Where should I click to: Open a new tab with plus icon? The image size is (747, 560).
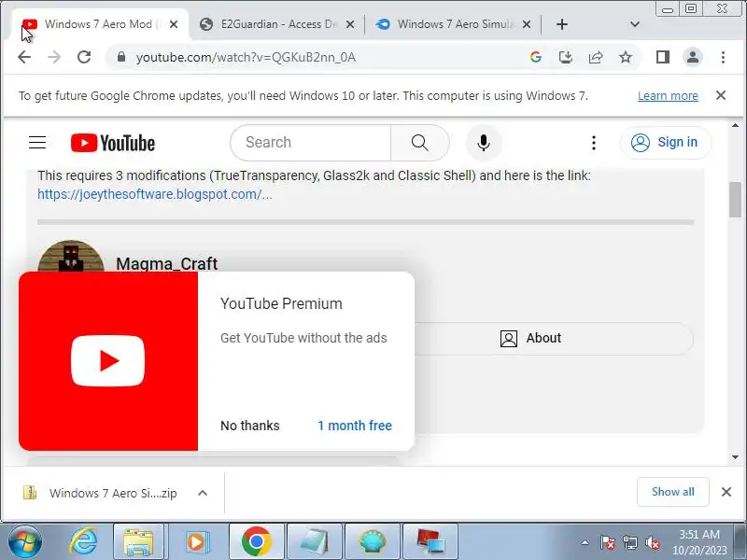click(x=562, y=24)
